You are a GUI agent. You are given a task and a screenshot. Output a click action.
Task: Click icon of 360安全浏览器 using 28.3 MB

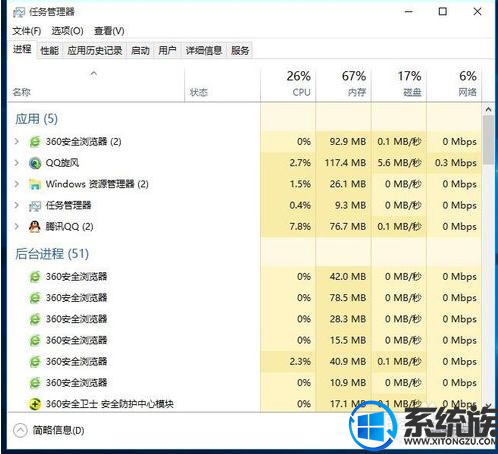[x=35, y=319]
